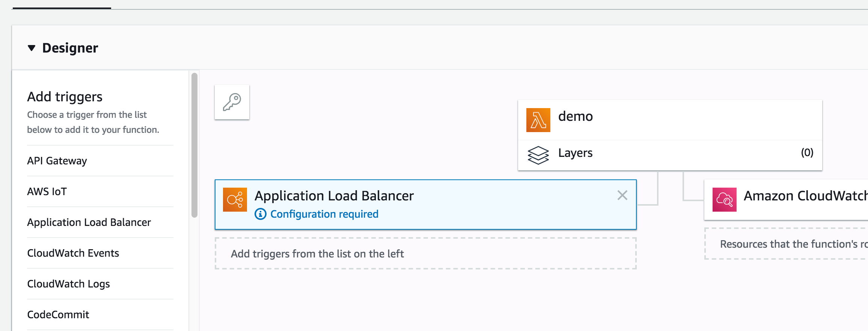Screen dimensions: 868x331
Task: Click the Designer heading
Action: [x=70, y=48]
